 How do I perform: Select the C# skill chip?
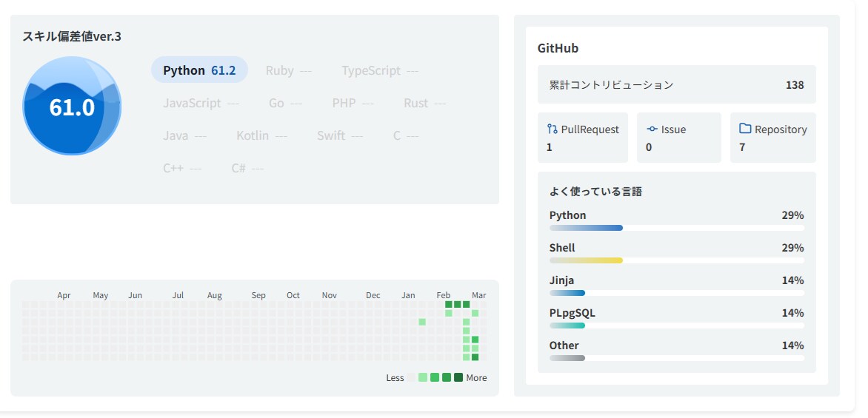click(x=247, y=168)
